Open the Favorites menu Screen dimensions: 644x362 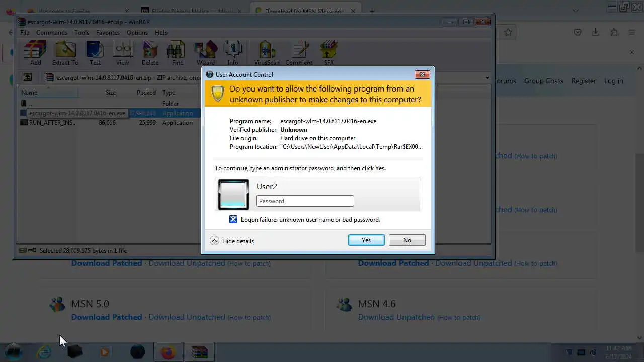point(108,33)
